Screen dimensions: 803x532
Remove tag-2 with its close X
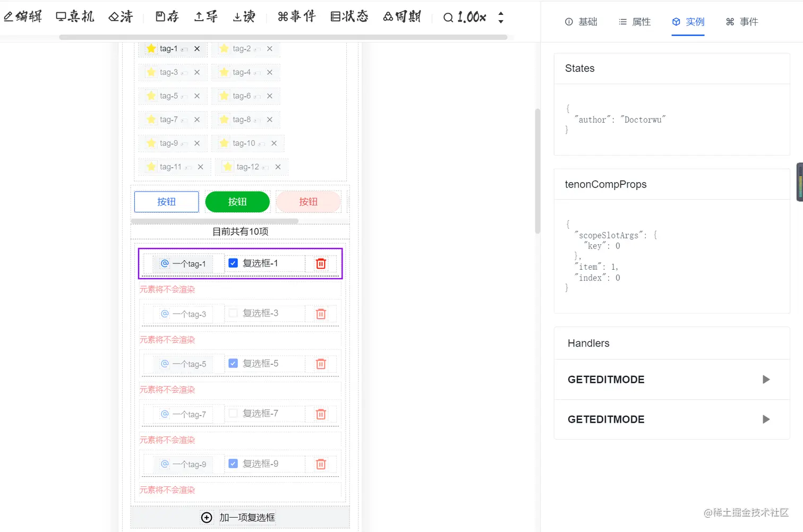270,48
